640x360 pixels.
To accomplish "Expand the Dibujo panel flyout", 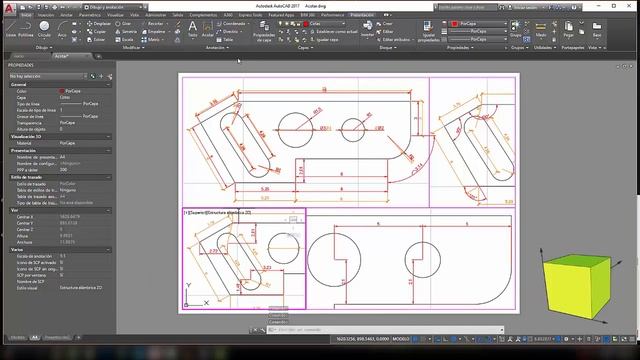I will coord(44,48).
